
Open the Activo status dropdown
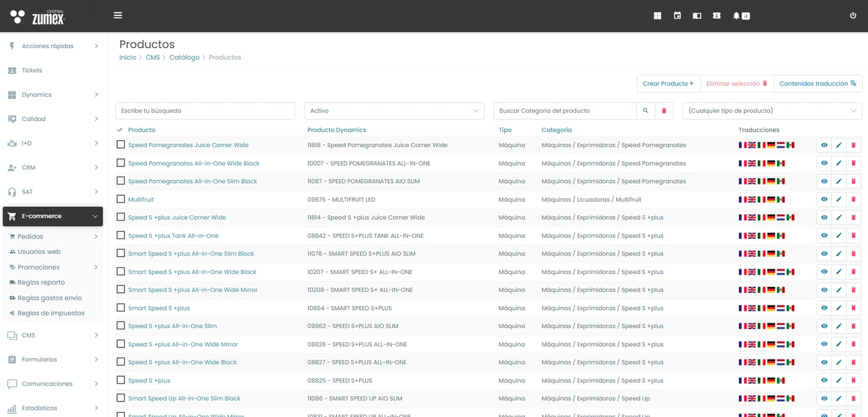click(x=394, y=111)
